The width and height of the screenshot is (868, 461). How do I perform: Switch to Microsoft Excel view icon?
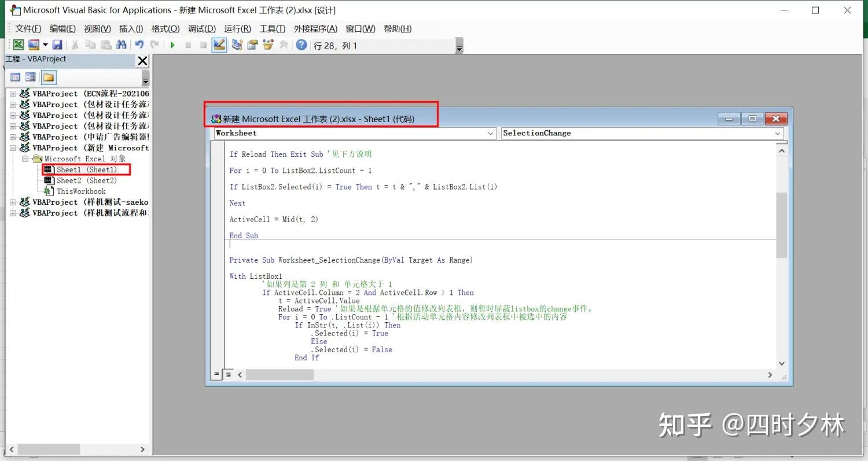tap(19, 45)
